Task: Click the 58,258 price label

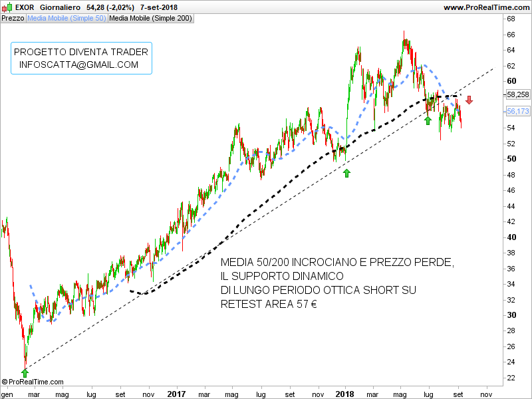Action: pyautogui.click(x=517, y=94)
